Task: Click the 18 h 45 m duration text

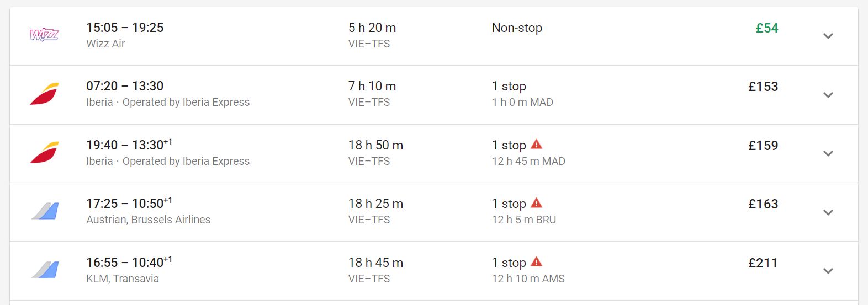Action: pos(375,263)
